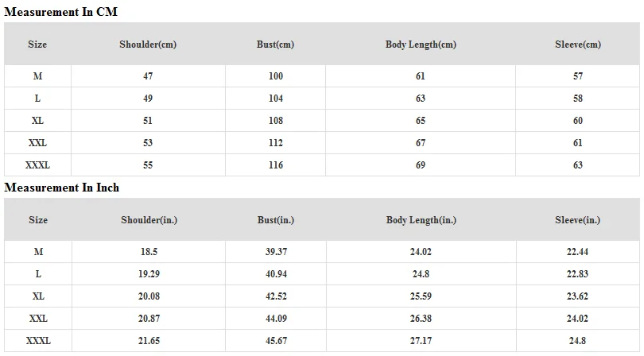
Task: Select the Sleeve(in.) column header
Action: 577,220
